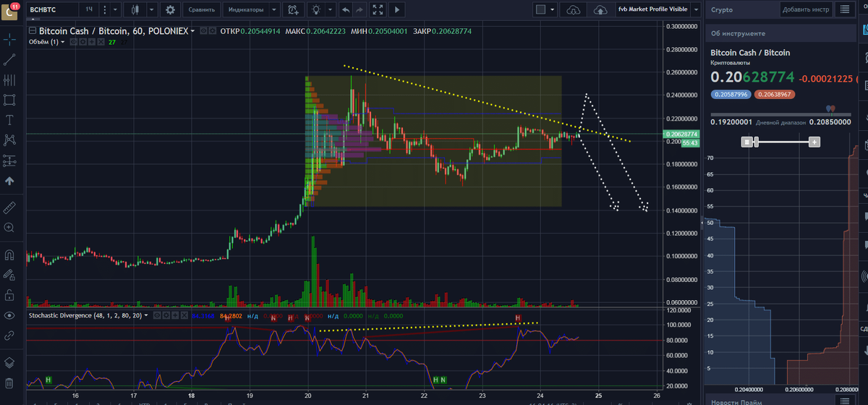Expand the indicators favorites dropdown arrow
Screen dimensions: 868x405
276,9
